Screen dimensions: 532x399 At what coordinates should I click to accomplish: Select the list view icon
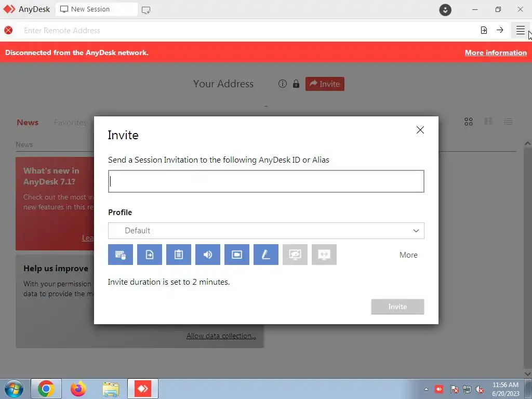coord(508,122)
